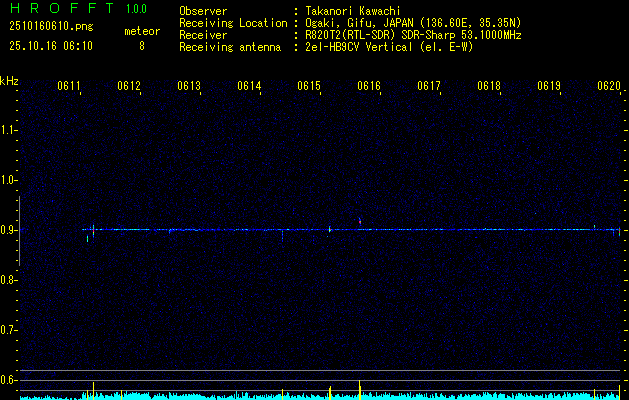
Task: Click the 0.9 kHz axis label
Action: 8,230
